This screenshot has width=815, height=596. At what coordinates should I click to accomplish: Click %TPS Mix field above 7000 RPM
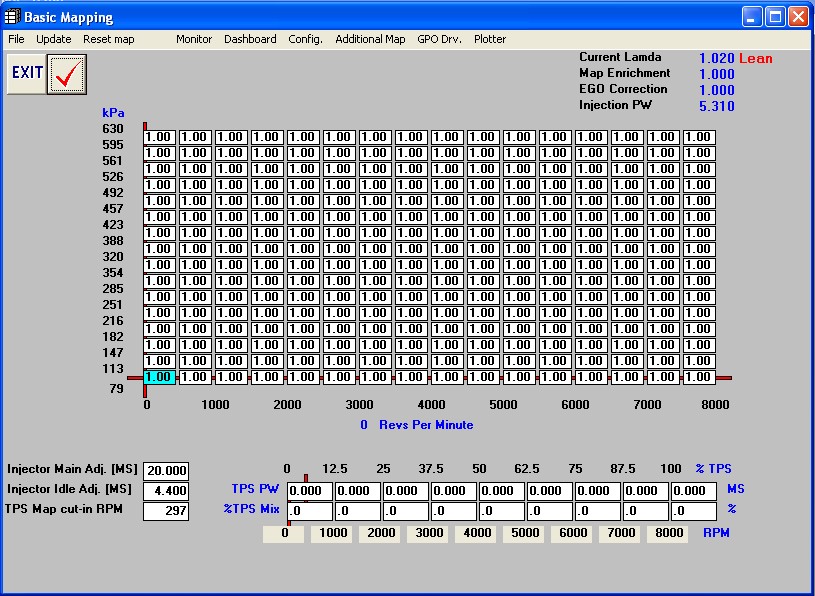pos(645,511)
